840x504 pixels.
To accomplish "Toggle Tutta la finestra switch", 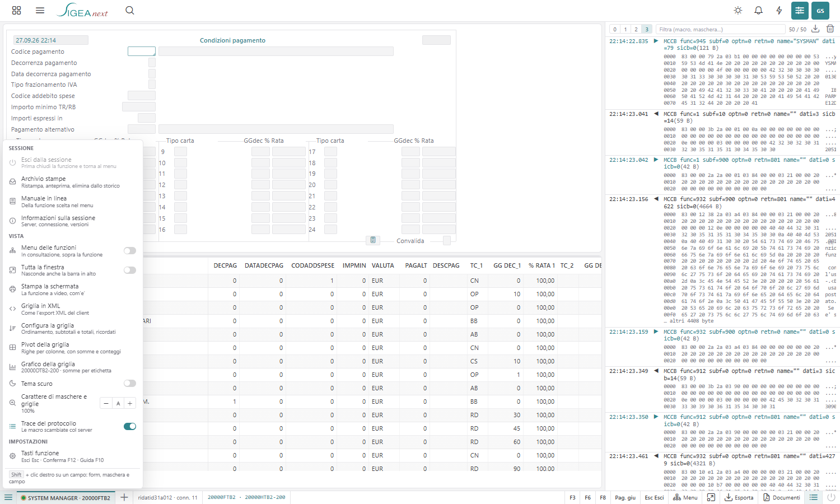I will pos(130,270).
